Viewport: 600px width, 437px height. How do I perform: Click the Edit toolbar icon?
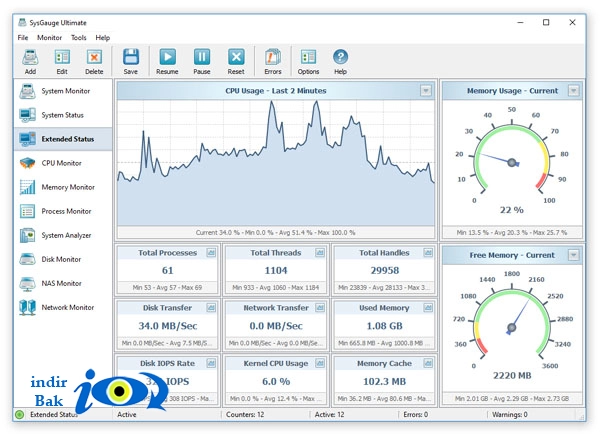pos(62,57)
